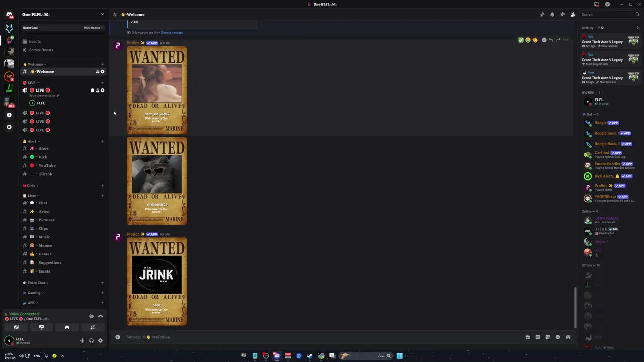Open the Threads icon in channel header
The image size is (644, 362).
(x=542, y=14)
